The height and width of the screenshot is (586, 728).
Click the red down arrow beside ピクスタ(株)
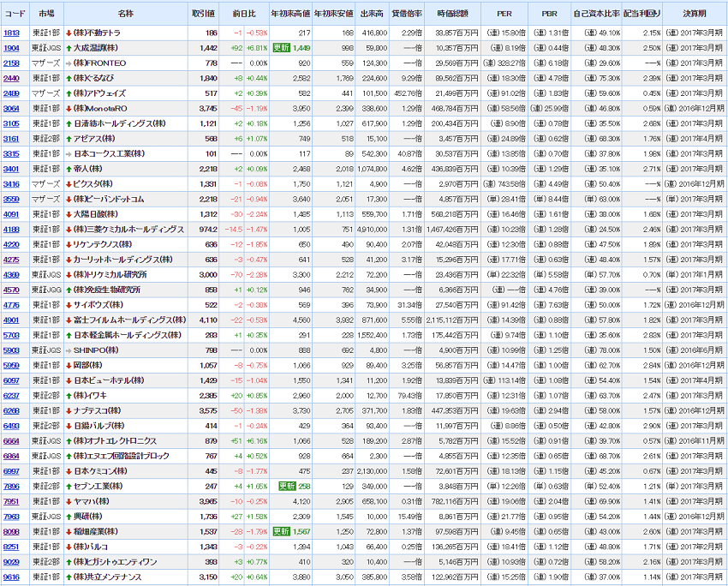click(x=69, y=184)
